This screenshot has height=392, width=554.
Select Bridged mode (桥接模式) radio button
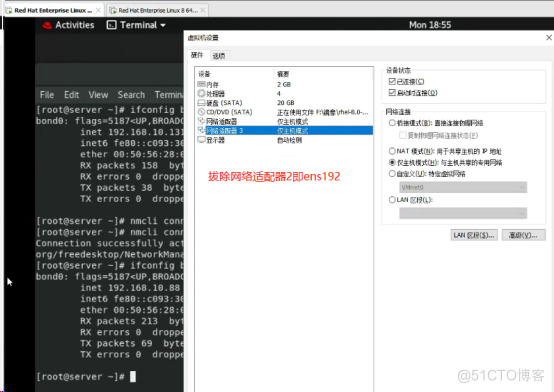click(x=392, y=123)
